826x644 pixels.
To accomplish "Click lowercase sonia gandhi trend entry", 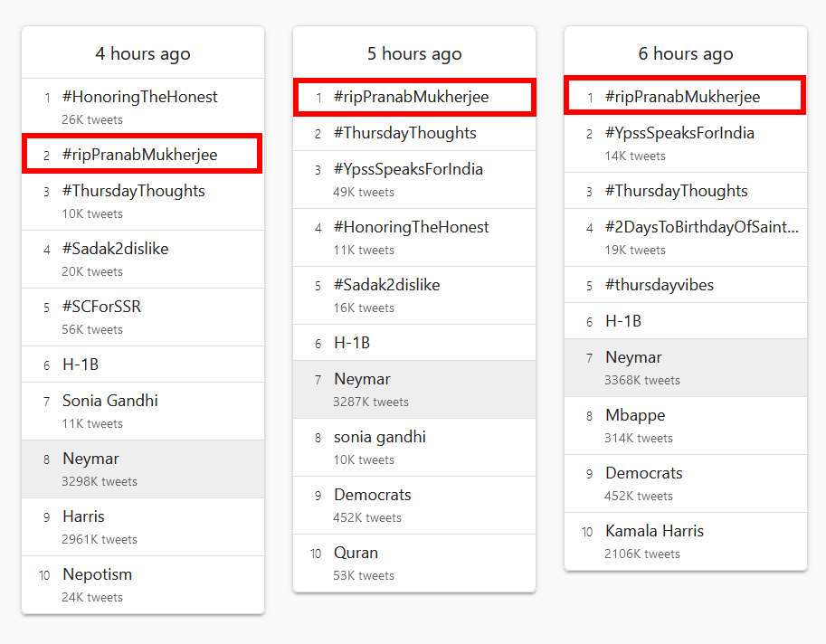I will click(x=379, y=437).
